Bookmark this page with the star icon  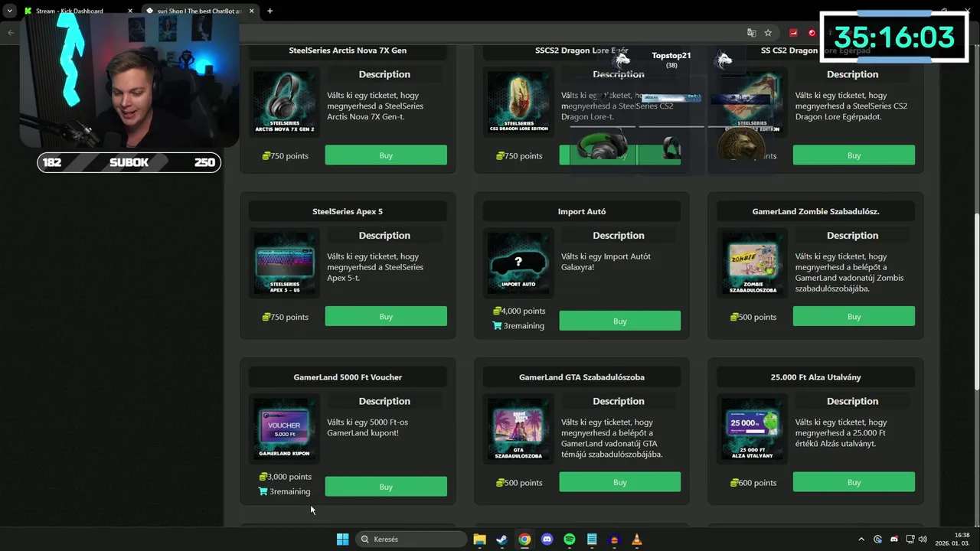[768, 33]
